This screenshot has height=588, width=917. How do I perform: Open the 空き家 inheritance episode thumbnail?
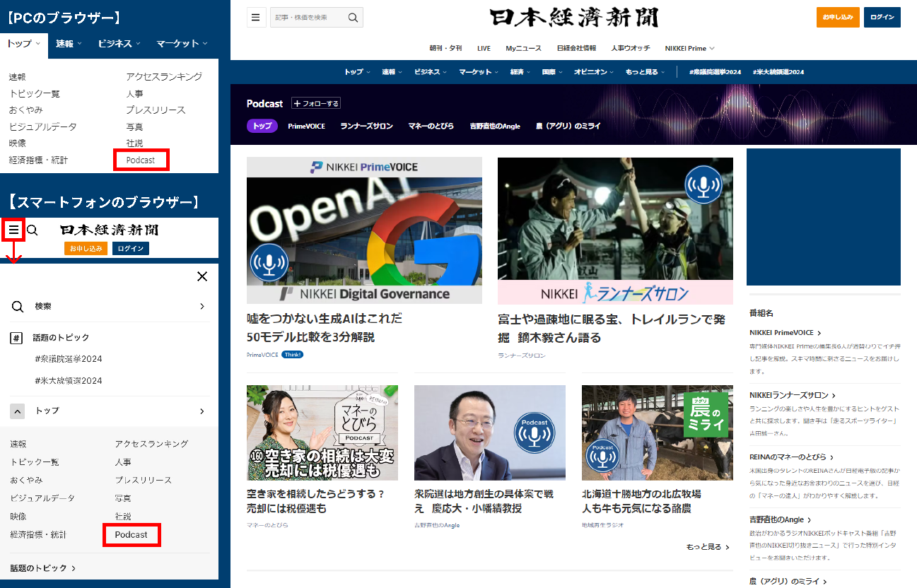[322, 433]
